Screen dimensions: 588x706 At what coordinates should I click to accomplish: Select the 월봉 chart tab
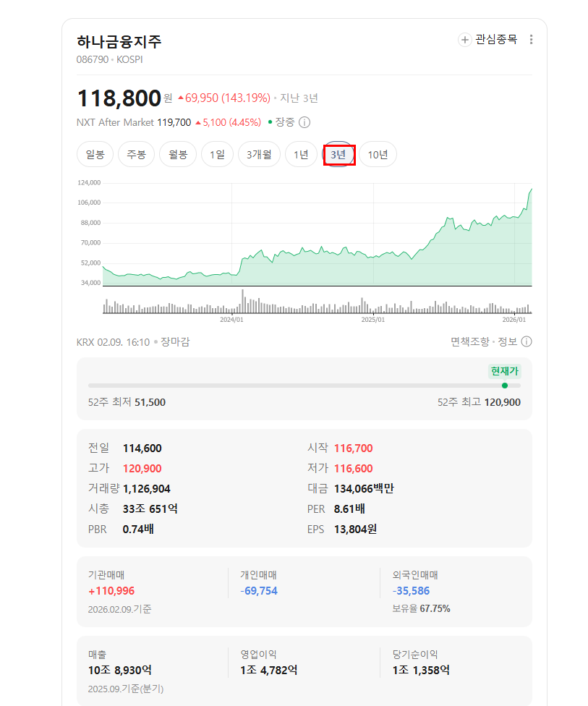[178, 155]
